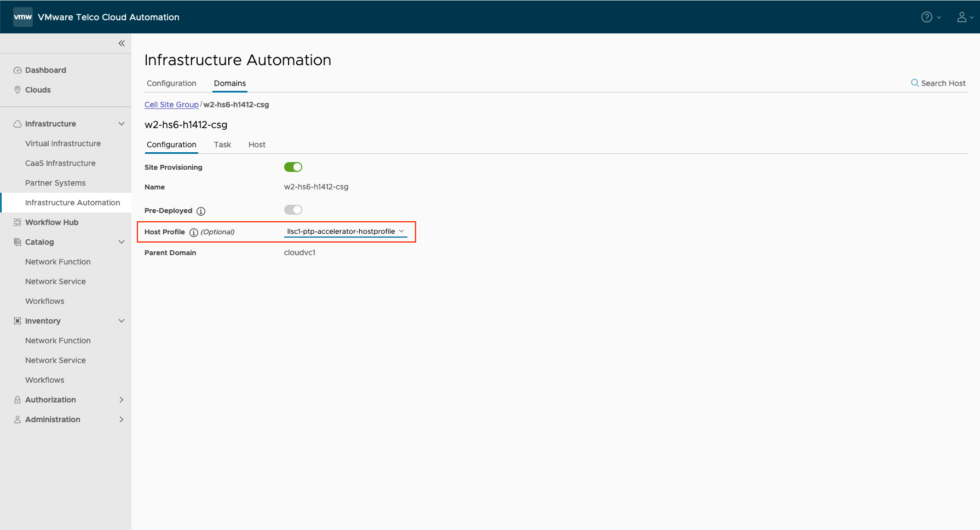Viewport: 980px width, 530px height.
Task: Open Catalog Workflows
Action: 45,301
